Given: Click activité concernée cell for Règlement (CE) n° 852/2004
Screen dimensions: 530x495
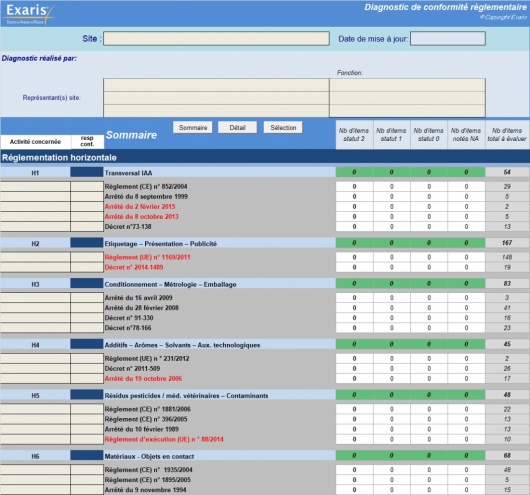Looking at the screenshot, I should [x=35, y=186].
